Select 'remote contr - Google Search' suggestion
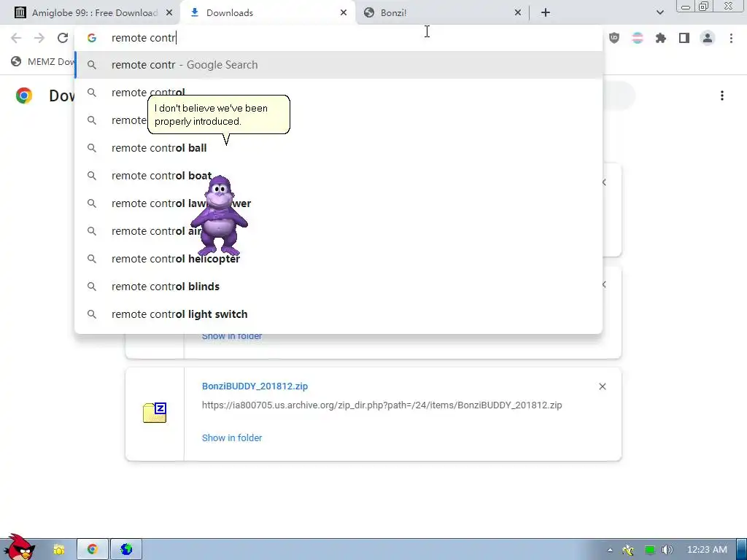 (338, 65)
